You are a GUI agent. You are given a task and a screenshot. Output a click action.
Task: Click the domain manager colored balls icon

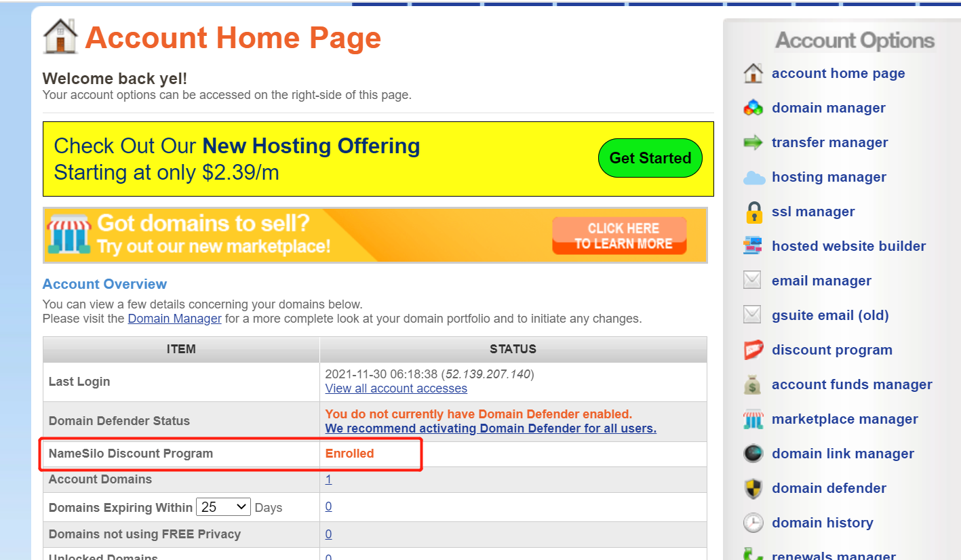[x=753, y=108]
